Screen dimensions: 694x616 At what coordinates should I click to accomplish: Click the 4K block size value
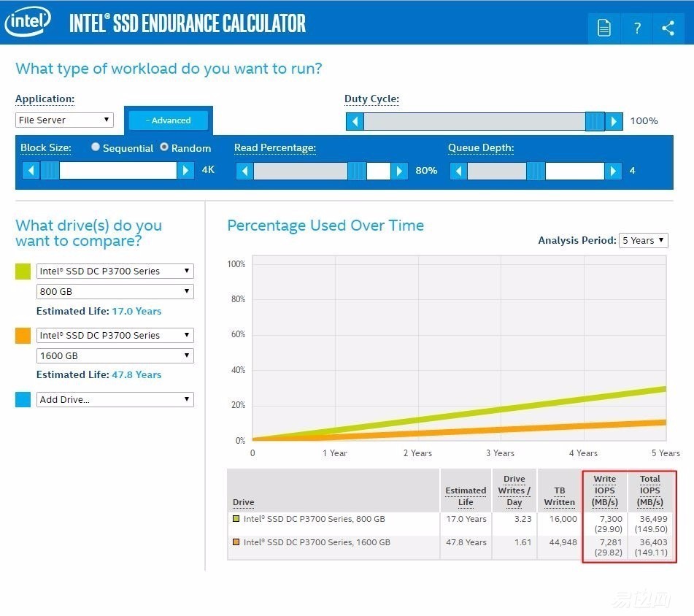[208, 169]
